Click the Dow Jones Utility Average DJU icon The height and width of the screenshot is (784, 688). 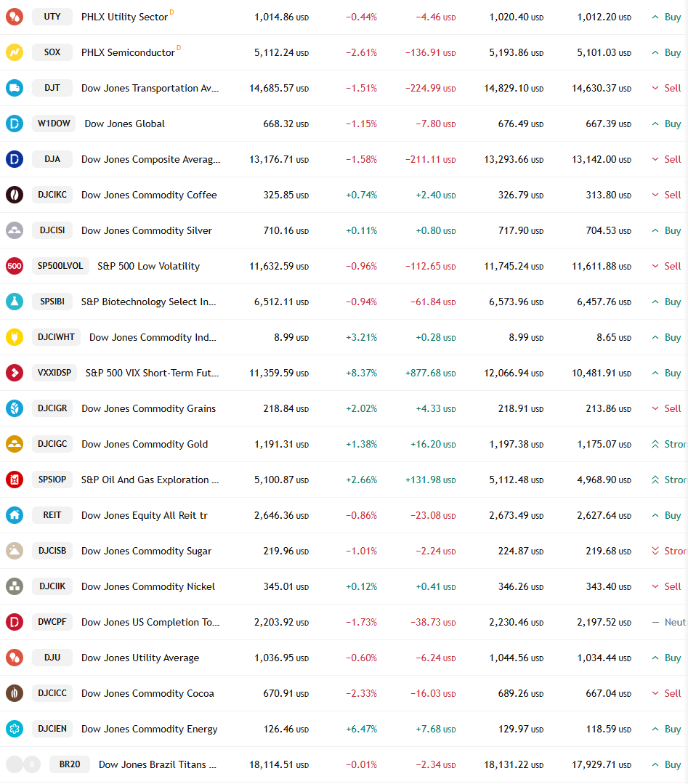pyautogui.click(x=15, y=658)
